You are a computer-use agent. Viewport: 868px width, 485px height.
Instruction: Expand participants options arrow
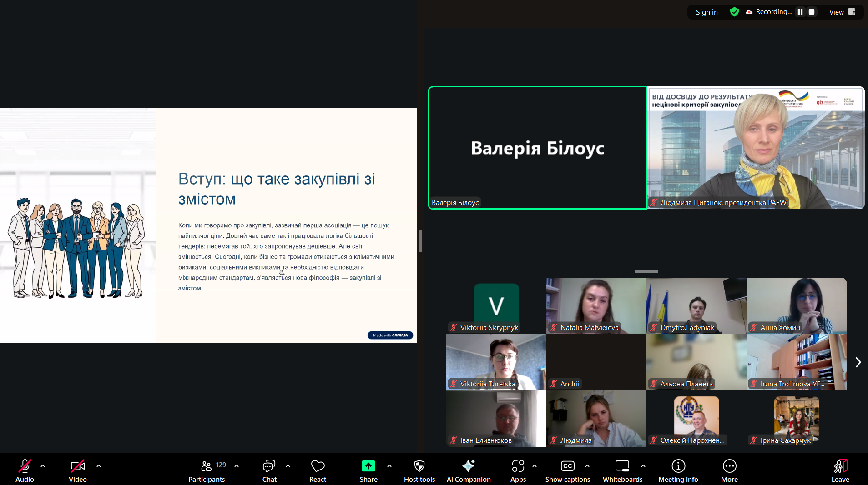(x=237, y=466)
